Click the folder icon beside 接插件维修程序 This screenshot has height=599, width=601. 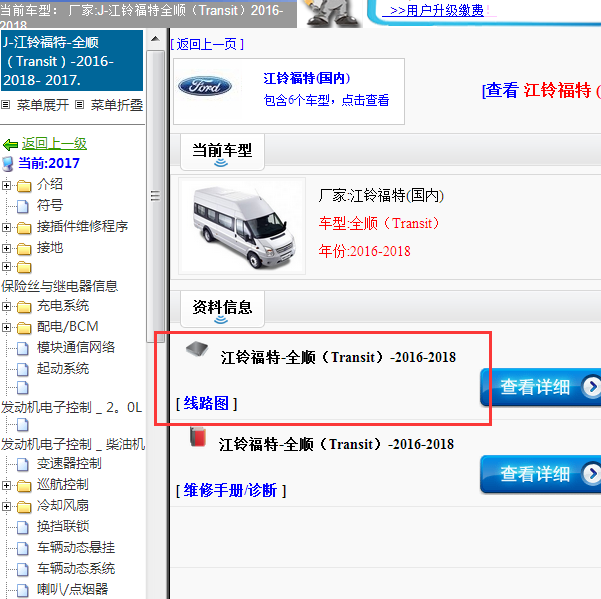(x=24, y=228)
